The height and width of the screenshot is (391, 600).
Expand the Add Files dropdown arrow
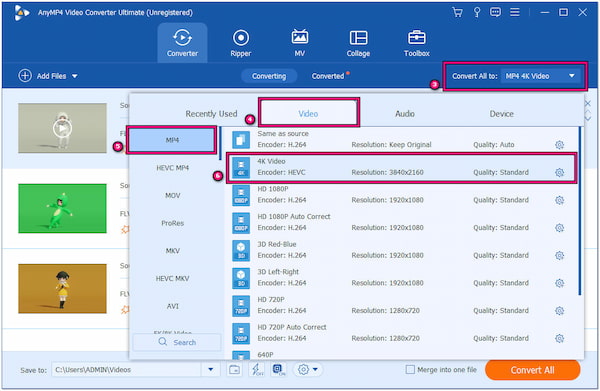pyautogui.click(x=75, y=76)
